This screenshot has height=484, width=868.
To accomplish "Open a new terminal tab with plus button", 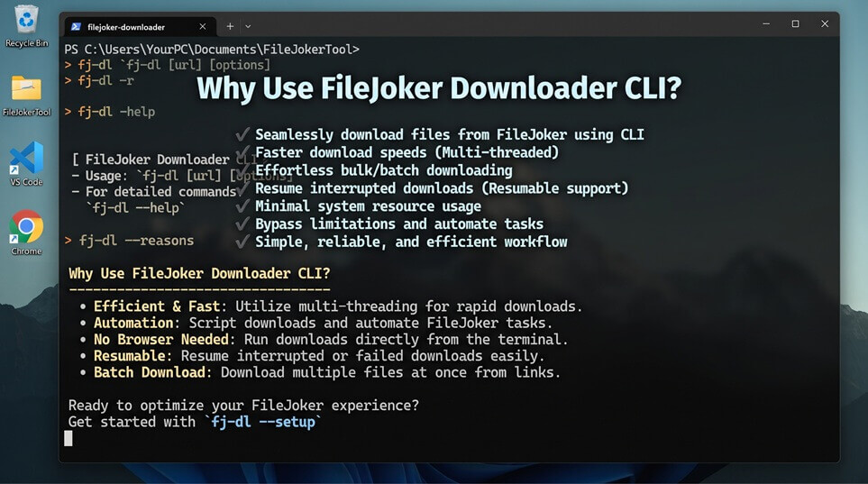I will point(230,26).
